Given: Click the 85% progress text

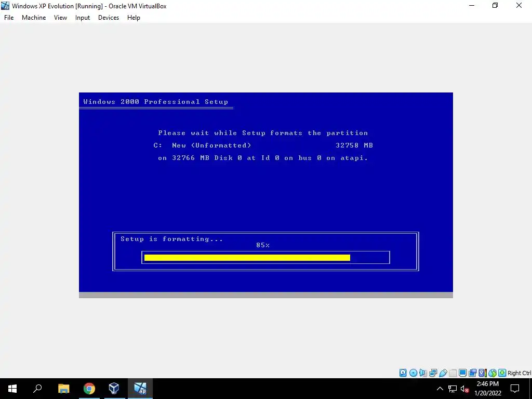Looking at the screenshot, I should tap(263, 245).
